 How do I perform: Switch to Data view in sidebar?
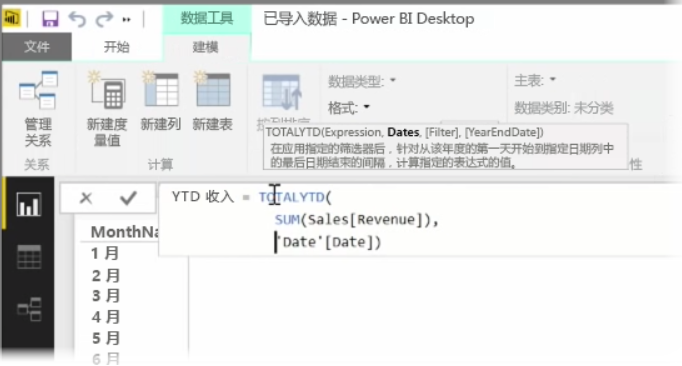click(29, 257)
